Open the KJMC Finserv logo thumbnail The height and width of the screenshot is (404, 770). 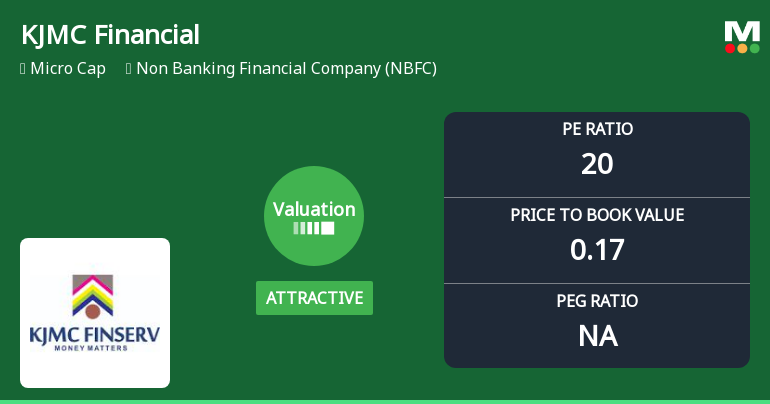pos(95,312)
